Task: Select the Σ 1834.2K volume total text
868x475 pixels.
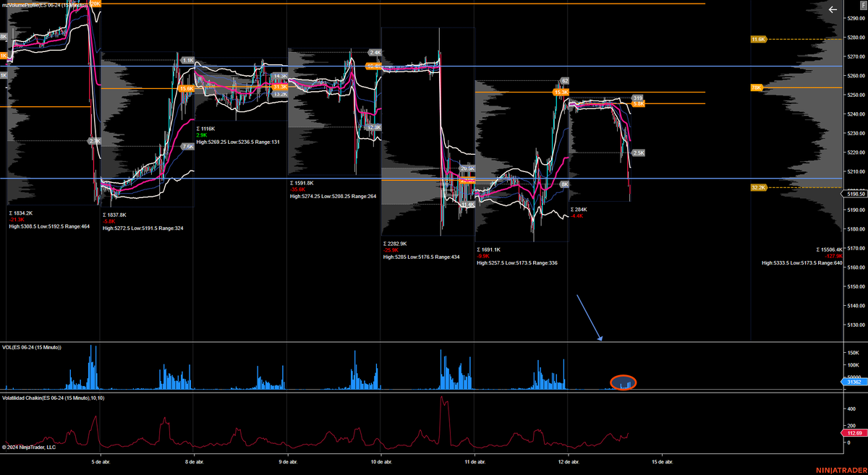Action: (21, 213)
